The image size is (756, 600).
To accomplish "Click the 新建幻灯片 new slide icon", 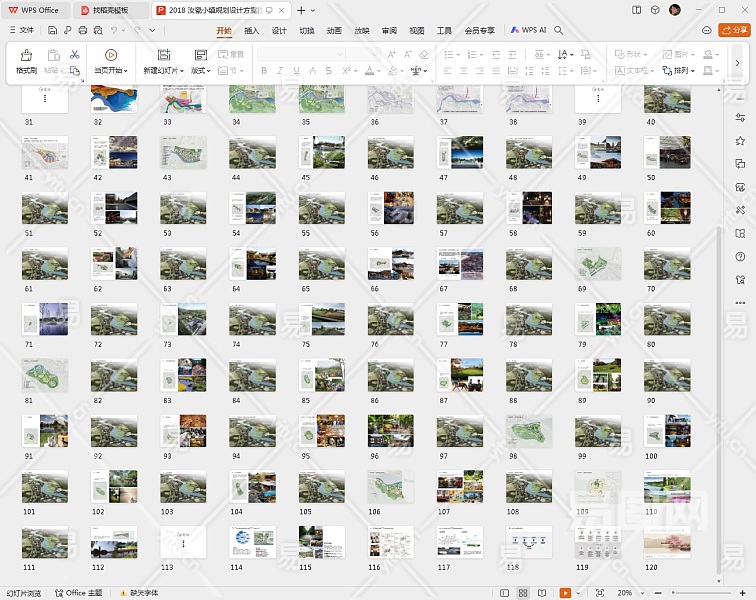I will (163, 55).
